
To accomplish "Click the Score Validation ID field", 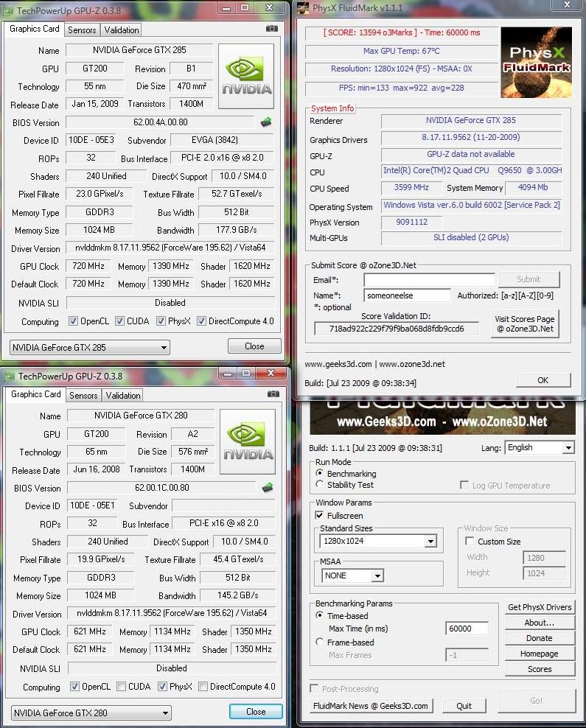I will click(x=396, y=328).
